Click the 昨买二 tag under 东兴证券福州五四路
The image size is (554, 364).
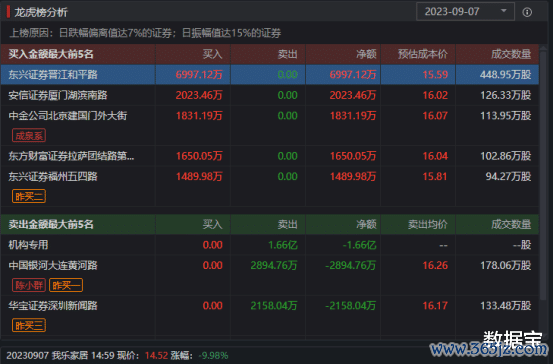pyautogui.click(x=29, y=196)
